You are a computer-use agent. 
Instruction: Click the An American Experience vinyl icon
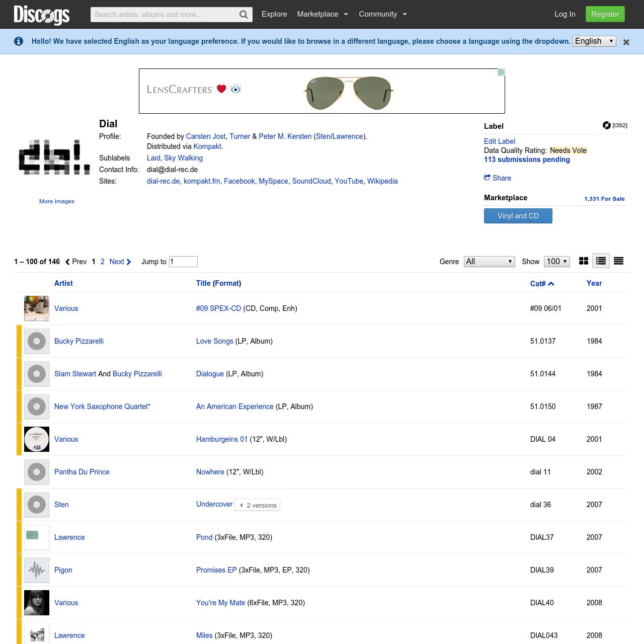click(37, 407)
